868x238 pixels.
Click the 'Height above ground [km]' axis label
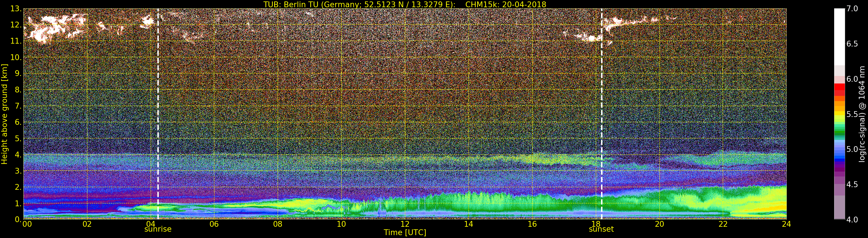click(x=4, y=114)
